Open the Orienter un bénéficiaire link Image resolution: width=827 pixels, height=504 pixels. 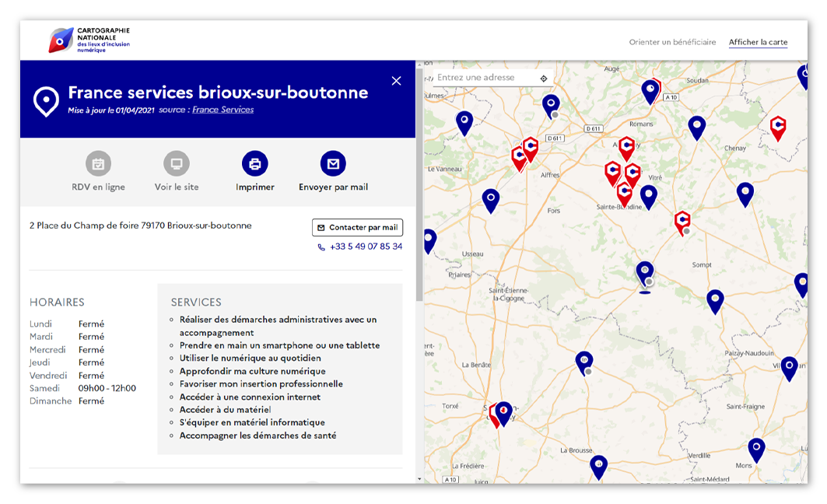click(x=672, y=42)
